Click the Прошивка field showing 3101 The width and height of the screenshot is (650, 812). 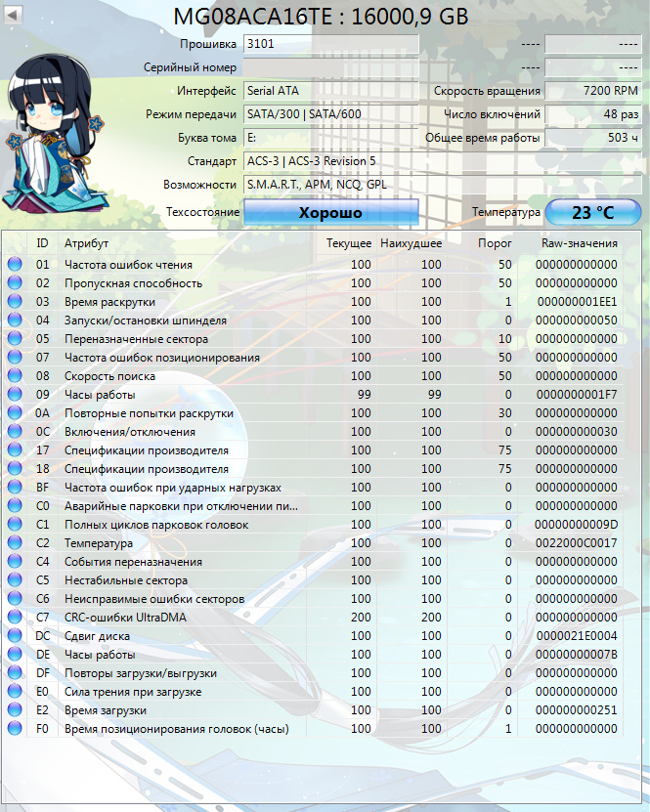tap(331, 44)
